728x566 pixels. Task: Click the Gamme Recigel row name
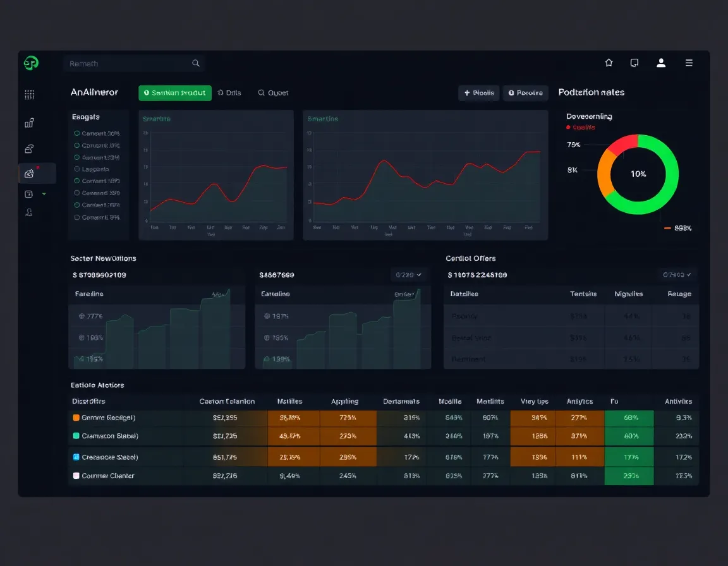(109, 418)
